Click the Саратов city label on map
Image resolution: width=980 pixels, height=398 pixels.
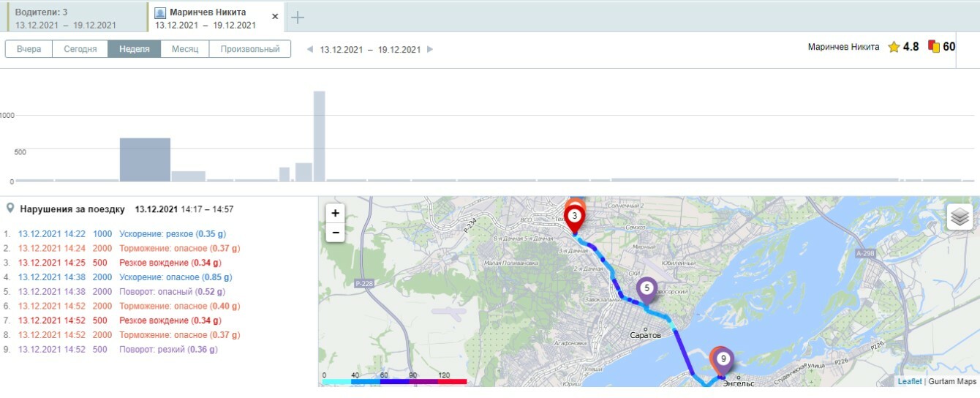coord(646,335)
